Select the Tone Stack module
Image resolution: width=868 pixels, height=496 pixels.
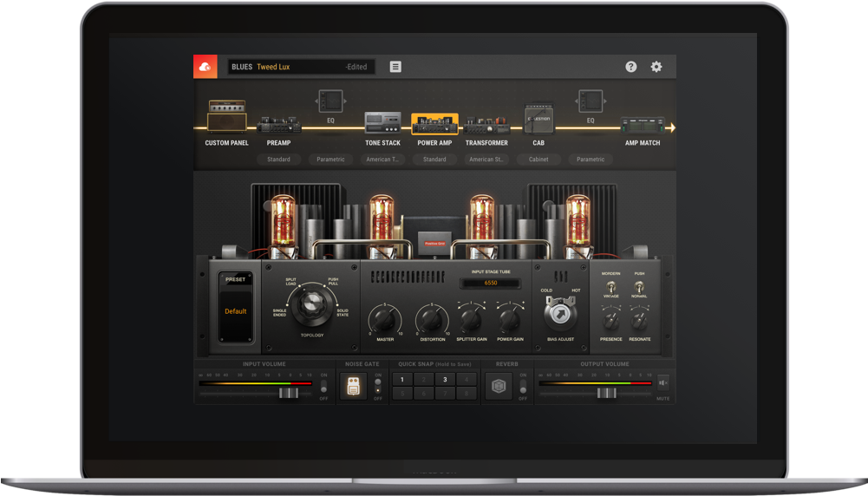(382, 122)
